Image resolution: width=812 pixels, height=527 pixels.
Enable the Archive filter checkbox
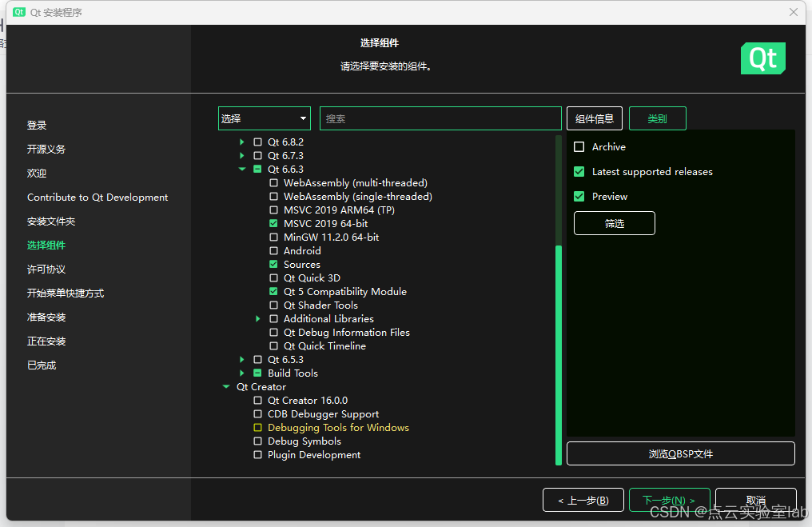579,146
